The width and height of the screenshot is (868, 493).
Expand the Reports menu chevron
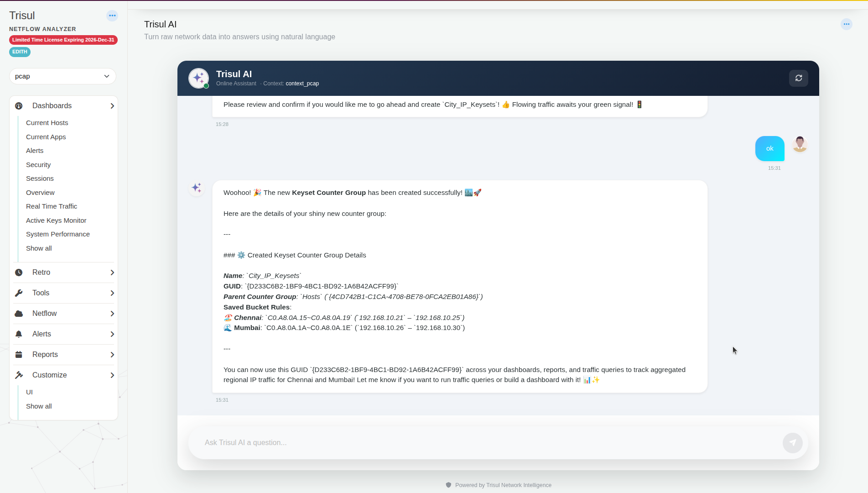pos(112,355)
